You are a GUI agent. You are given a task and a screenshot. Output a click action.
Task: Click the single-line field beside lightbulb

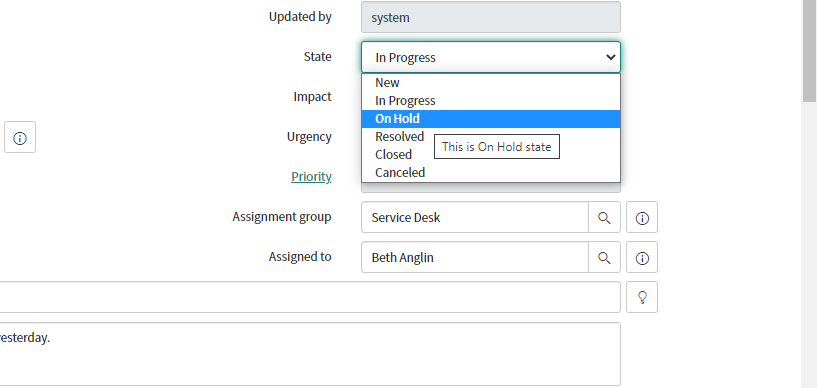310,297
